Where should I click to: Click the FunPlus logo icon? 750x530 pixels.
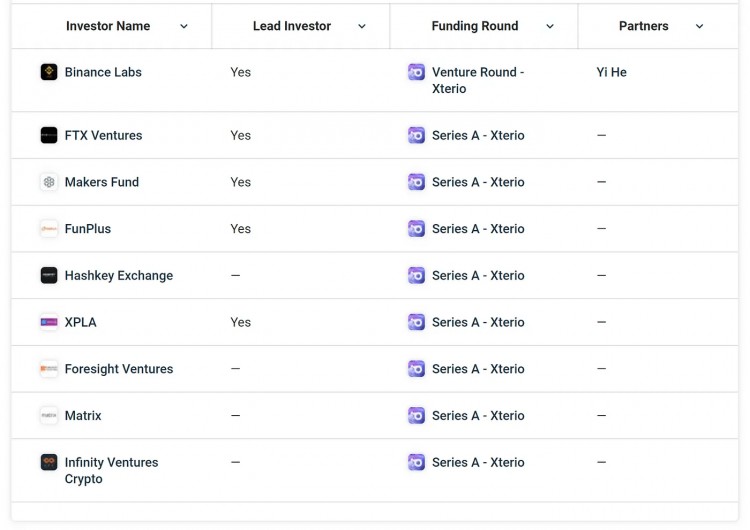[49, 229]
